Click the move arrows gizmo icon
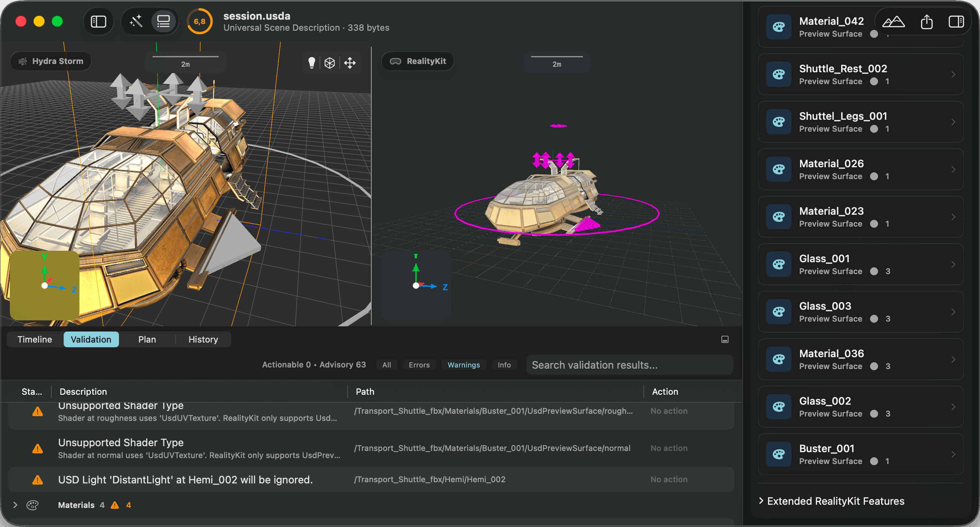The height and width of the screenshot is (527, 980). (350, 63)
